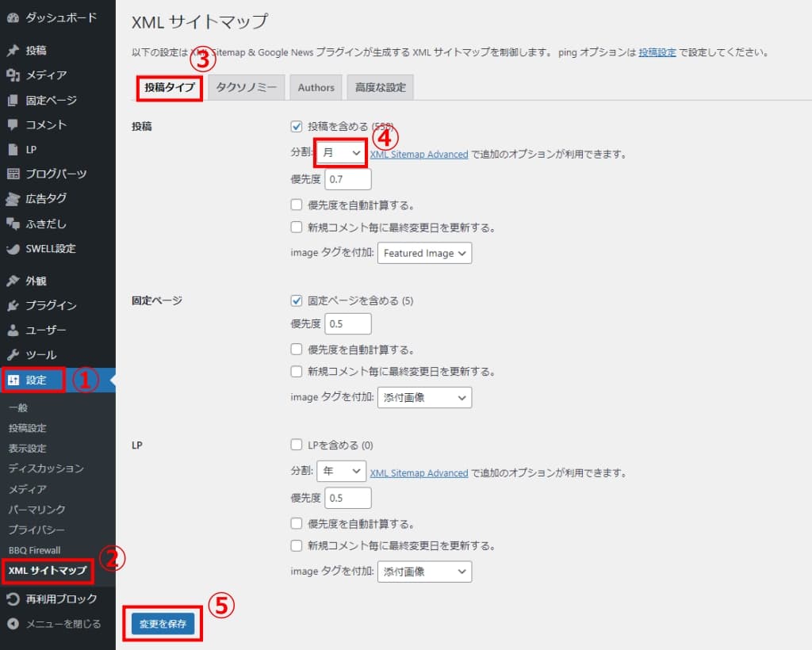The width and height of the screenshot is (812, 650).
Task: Enable 優先度を自動計算する under 投稿
Action: (297, 205)
